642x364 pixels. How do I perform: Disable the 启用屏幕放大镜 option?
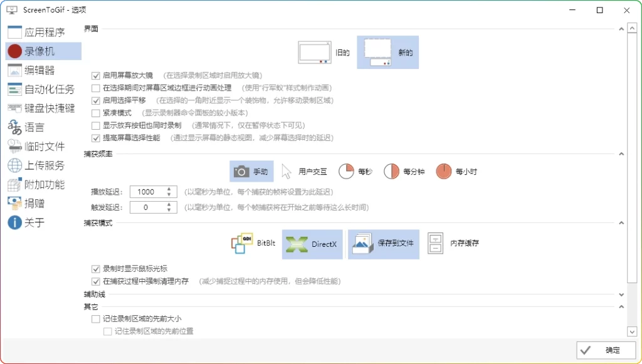tap(96, 75)
